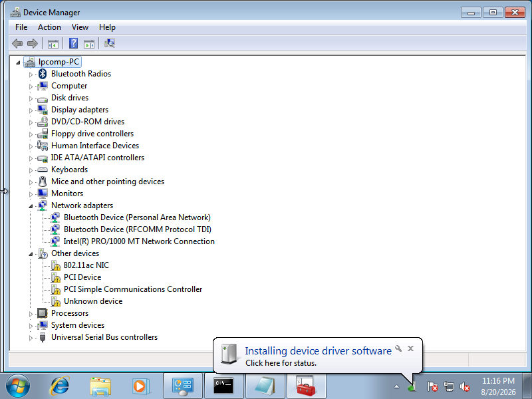Expand the Computer category

coord(31,86)
